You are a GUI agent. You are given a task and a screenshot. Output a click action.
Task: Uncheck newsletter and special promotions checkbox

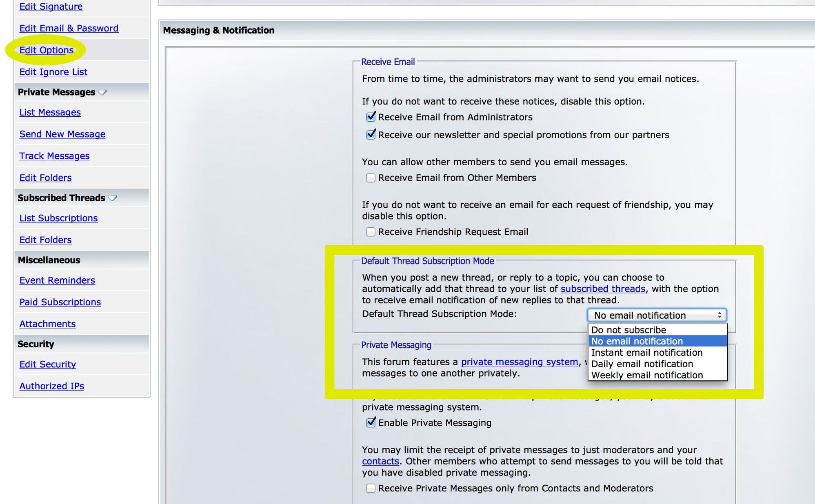(371, 135)
